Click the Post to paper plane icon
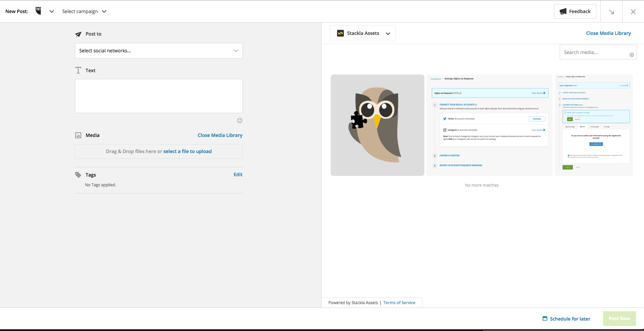This screenshot has width=644, height=331. [x=78, y=34]
